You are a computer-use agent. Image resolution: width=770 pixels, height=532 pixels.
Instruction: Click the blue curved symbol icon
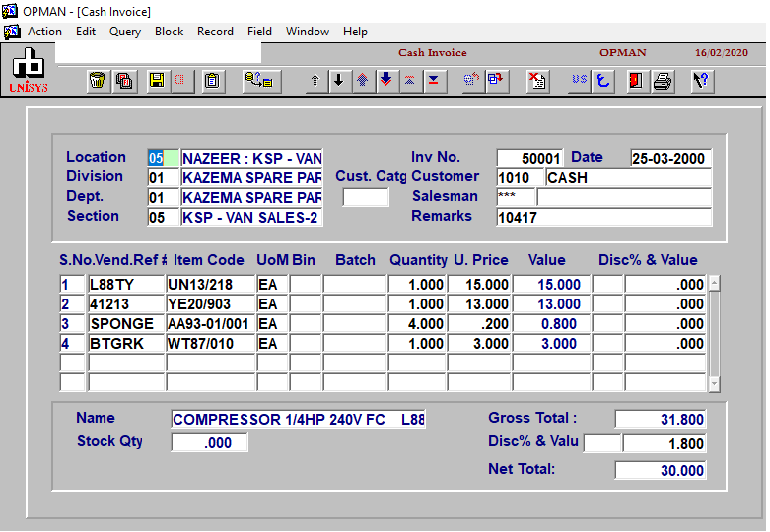click(603, 81)
